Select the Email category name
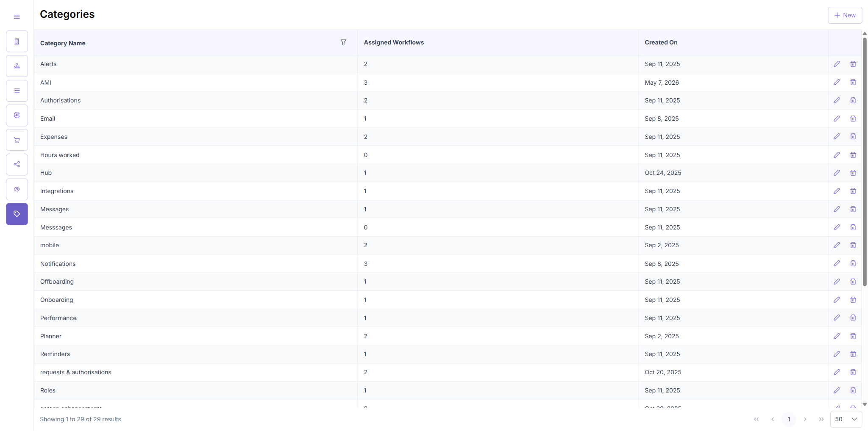 (x=47, y=119)
